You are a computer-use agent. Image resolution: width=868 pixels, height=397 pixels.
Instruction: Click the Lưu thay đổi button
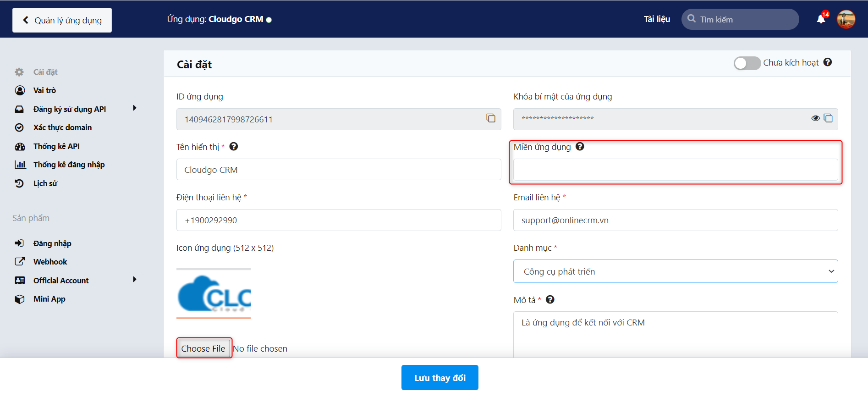click(439, 378)
